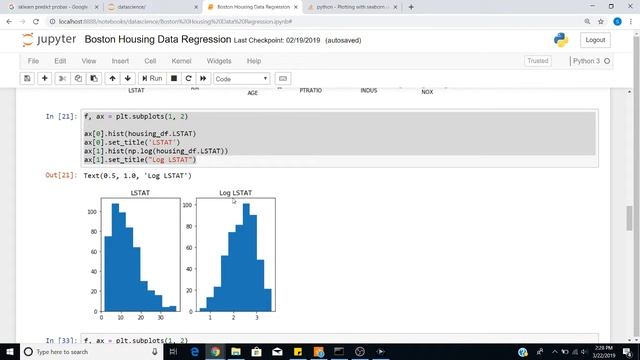Image resolution: width=640 pixels, height=360 pixels.
Task: Click the Python 3 kernel status circle
Action: tap(607, 61)
